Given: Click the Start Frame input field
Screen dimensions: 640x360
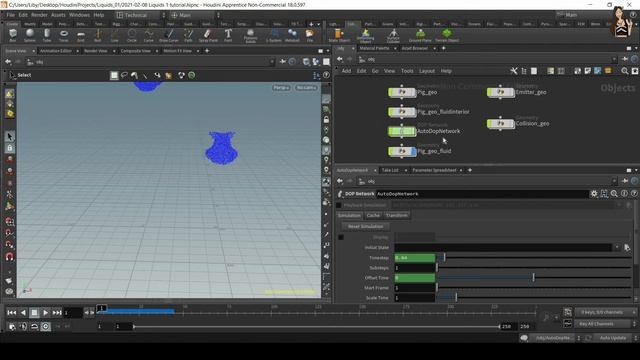Looking at the screenshot, I should click(415, 288).
